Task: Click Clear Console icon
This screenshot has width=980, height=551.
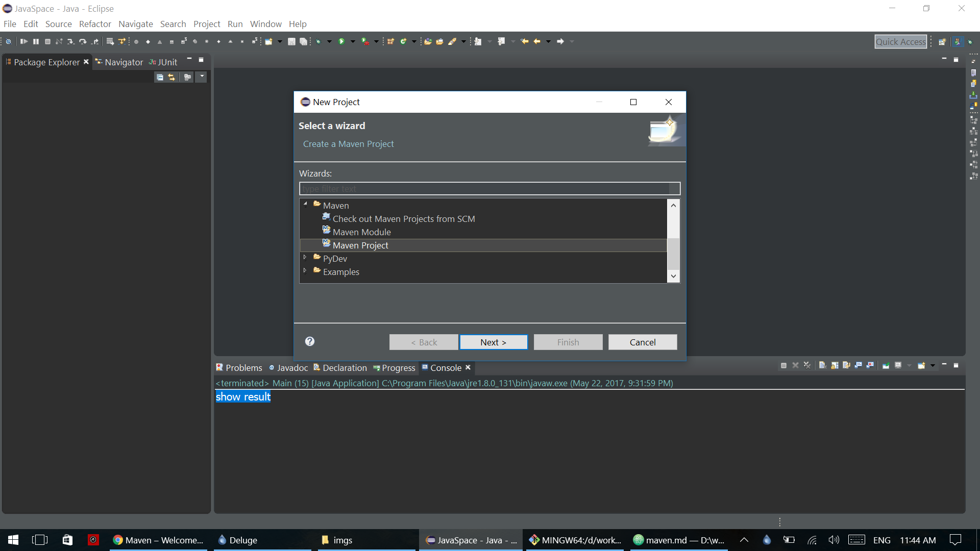Action: coord(822,365)
